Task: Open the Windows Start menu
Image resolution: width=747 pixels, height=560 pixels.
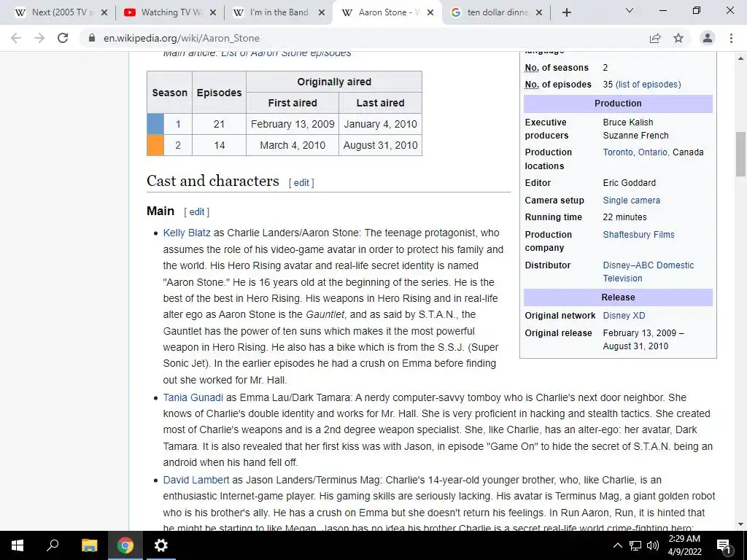Action: (18, 545)
